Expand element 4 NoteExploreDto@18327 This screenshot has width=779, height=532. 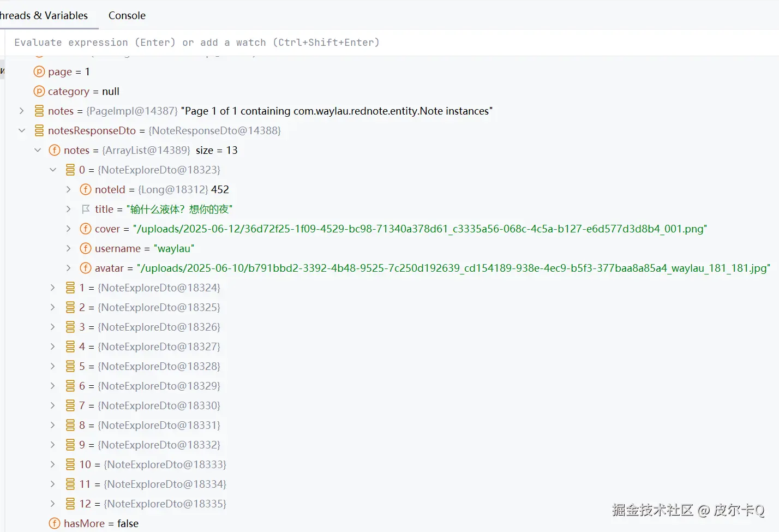click(x=53, y=346)
